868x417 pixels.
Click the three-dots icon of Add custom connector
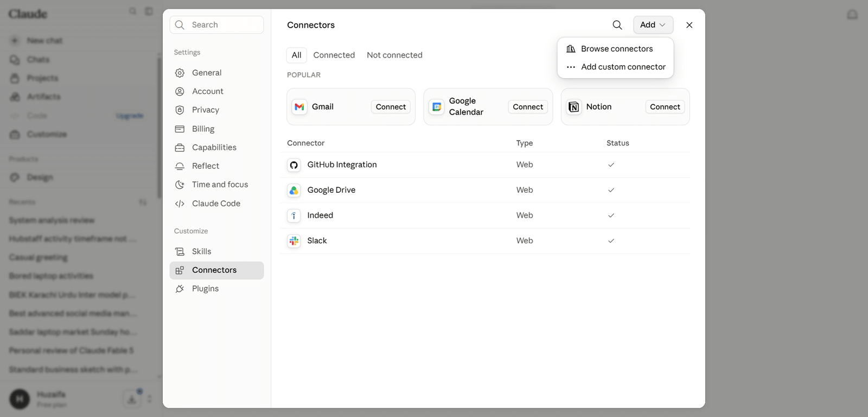pos(571,67)
